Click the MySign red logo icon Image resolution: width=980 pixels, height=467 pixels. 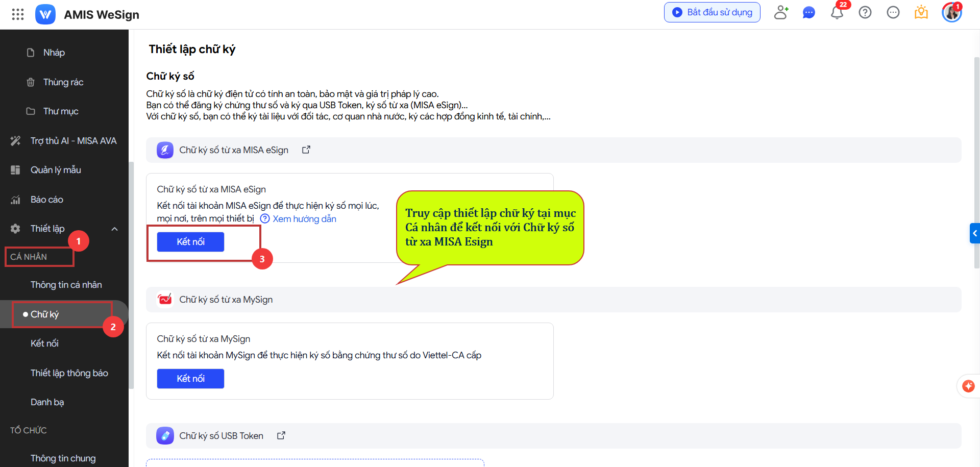coord(165,300)
